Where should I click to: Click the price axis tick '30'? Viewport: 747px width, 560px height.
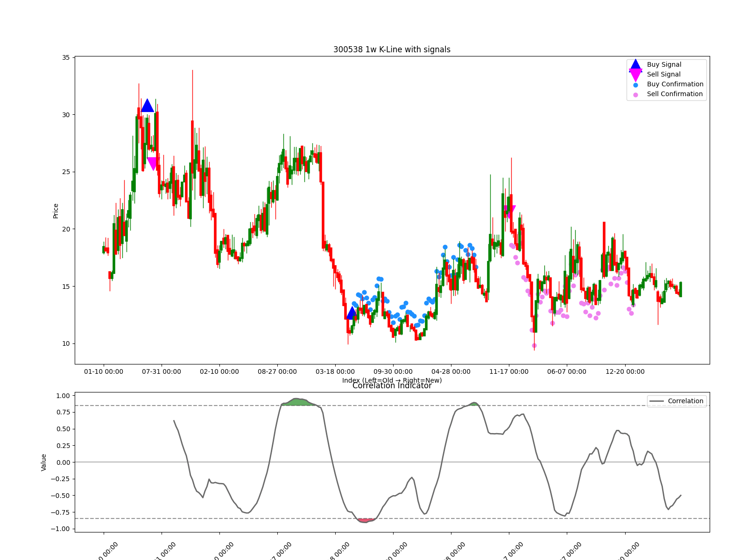pyautogui.click(x=66, y=115)
